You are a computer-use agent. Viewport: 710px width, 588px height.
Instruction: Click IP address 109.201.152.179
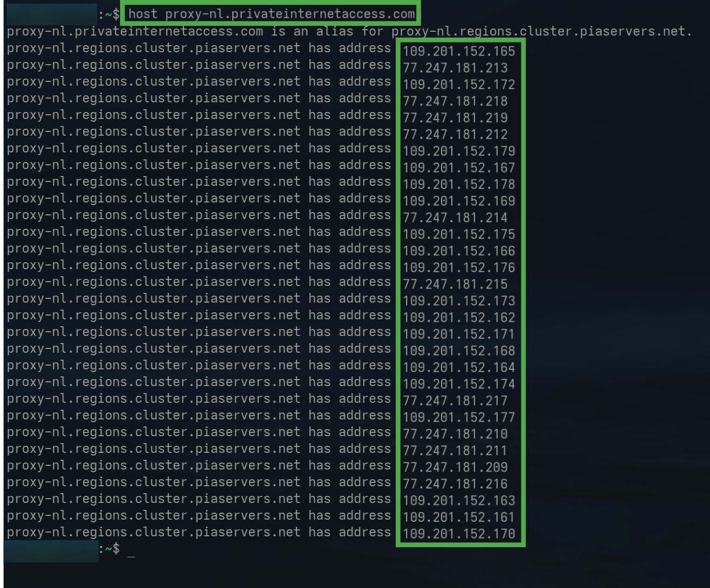[x=459, y=151]
